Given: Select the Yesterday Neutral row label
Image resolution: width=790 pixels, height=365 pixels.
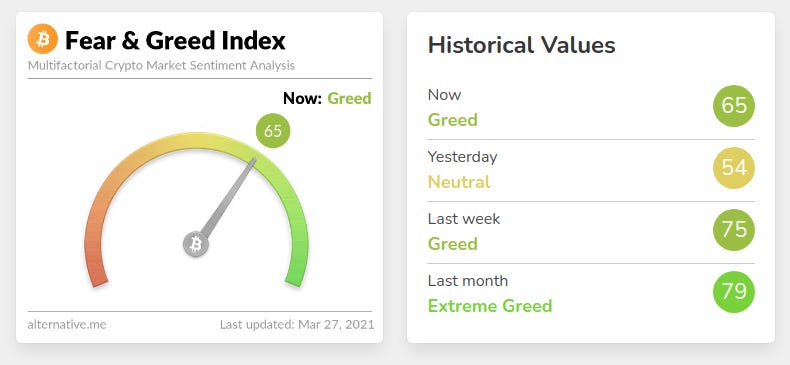Looking at the screenshot, I should (x=463, y=169).
